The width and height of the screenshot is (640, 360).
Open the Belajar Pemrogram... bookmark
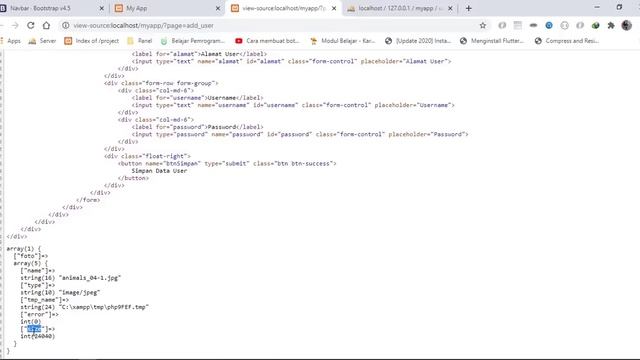pos(193,41)
